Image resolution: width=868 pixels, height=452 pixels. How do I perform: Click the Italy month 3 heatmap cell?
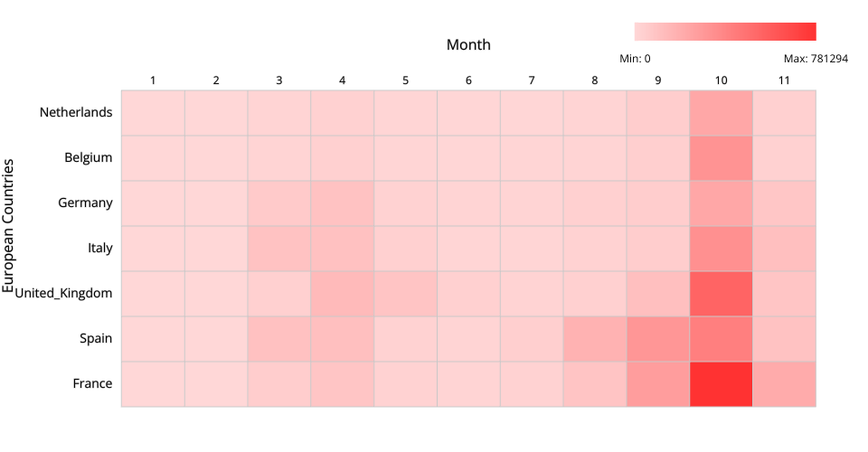click(x=278, y=249)
